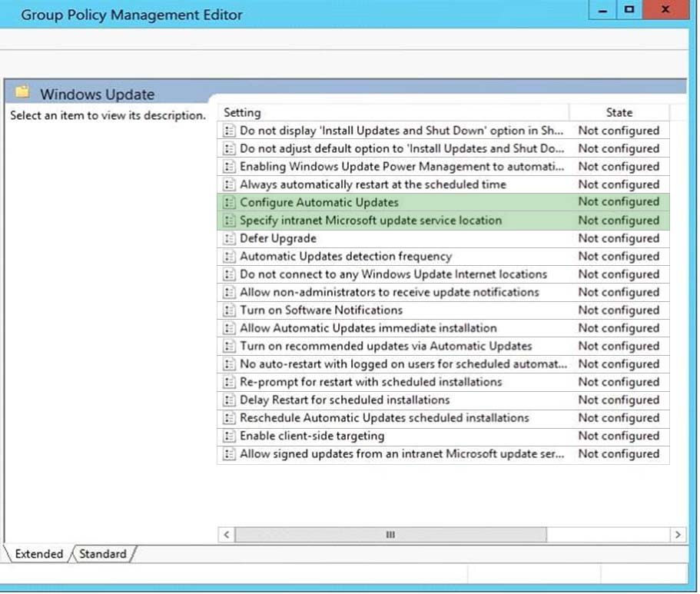This screenshot has width=700, height=594.
Task: Select the Defer Upgrade setting text
Action: tap(278, 238)
